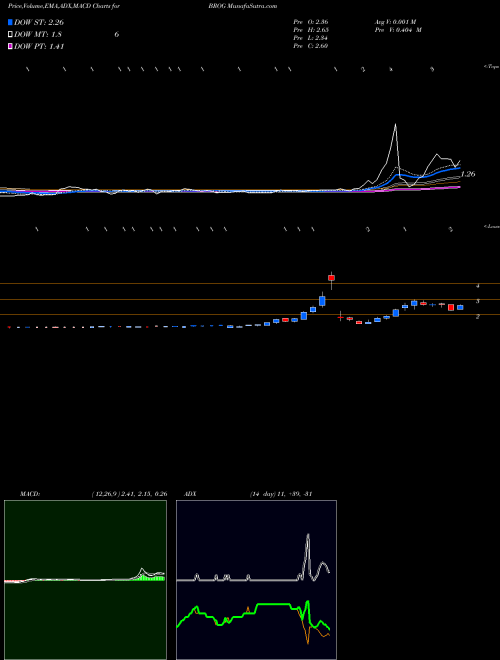This screenshot has height=660, width=500.
Task: Click the price axis label '4'
Action: tap(478, 286)
